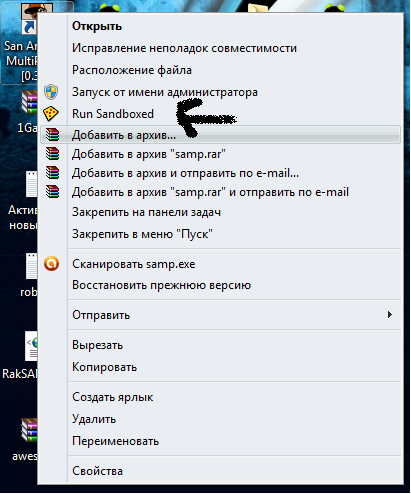Select San Andreas MultiPlayer desktop shortcut
This screenshot has width=411, height=494.
pos(20,42)
